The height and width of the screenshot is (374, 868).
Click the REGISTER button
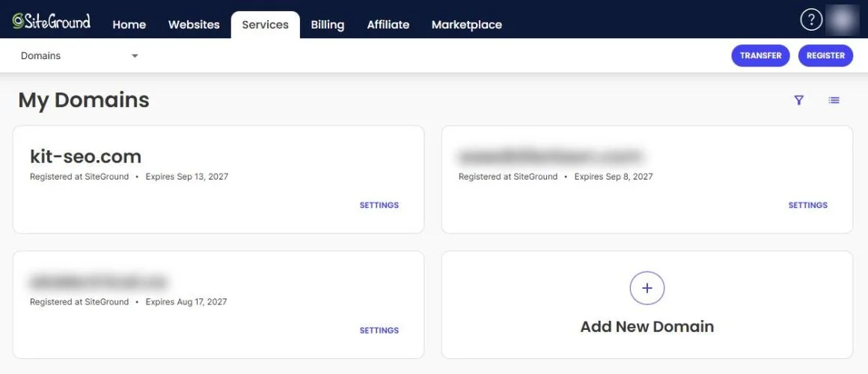pyautogui.click(x=825, y=55)
